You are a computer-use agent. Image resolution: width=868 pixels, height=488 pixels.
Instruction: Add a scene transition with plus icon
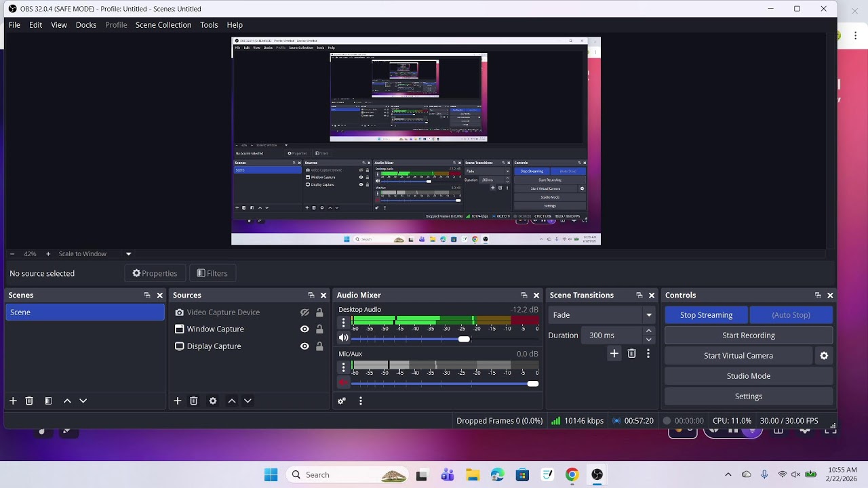(x=614, y=353)
